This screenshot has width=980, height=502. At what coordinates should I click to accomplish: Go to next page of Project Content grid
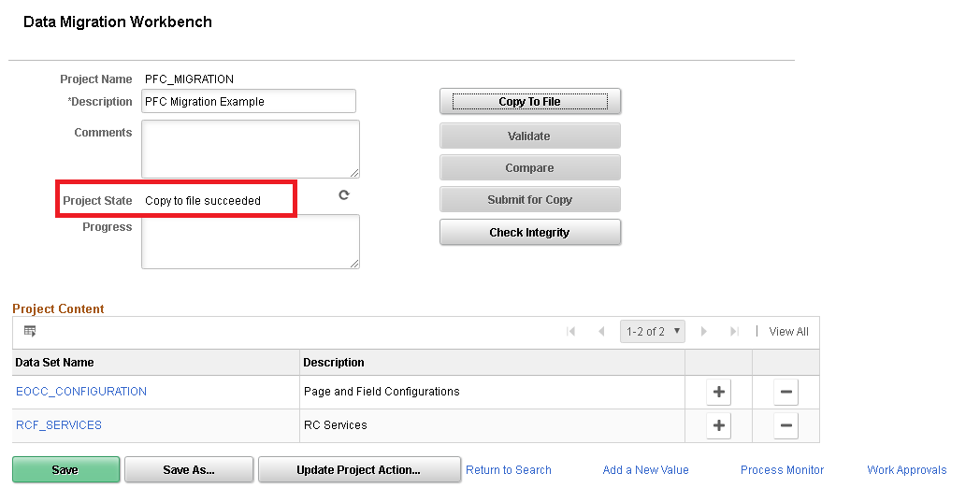pos(704,331)
